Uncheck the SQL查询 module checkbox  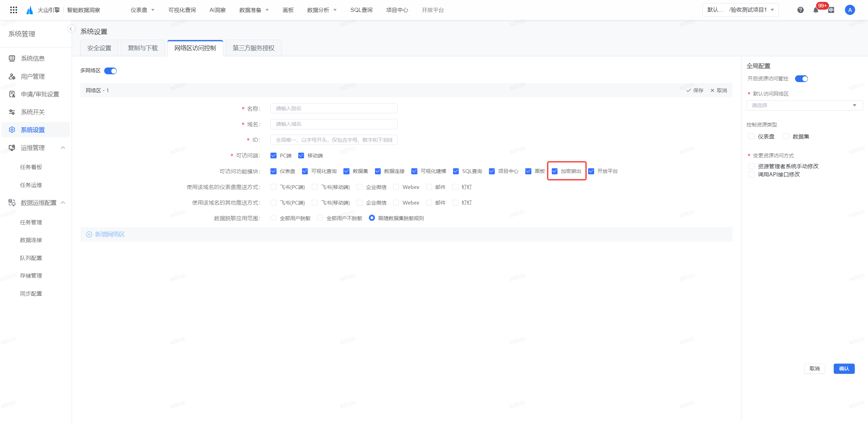[456, 171]
